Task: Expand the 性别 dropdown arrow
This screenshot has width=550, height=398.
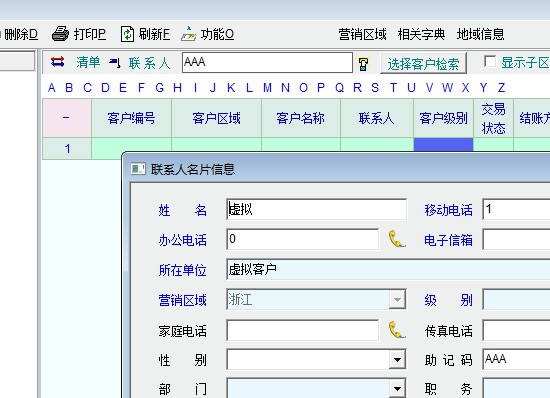Action: point(397,359)
